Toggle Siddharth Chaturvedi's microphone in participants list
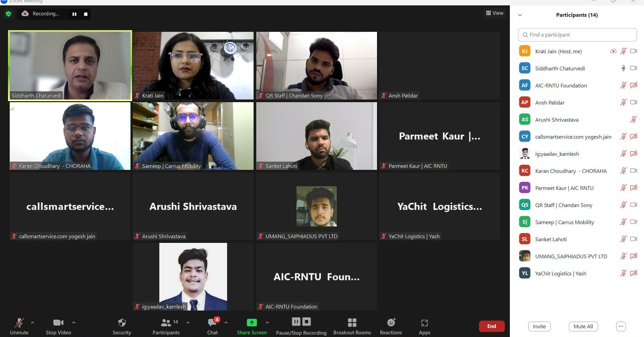This screenshot has height=337, width=644. 623,68
